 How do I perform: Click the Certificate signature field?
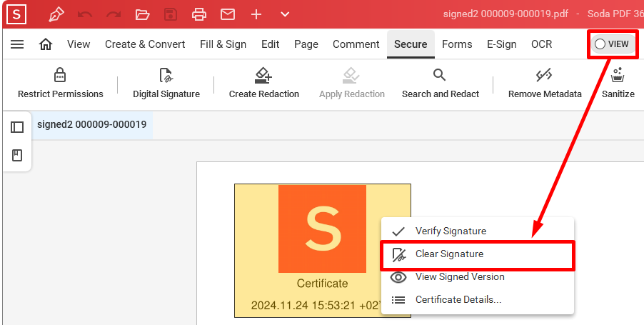tap(323, 250)
